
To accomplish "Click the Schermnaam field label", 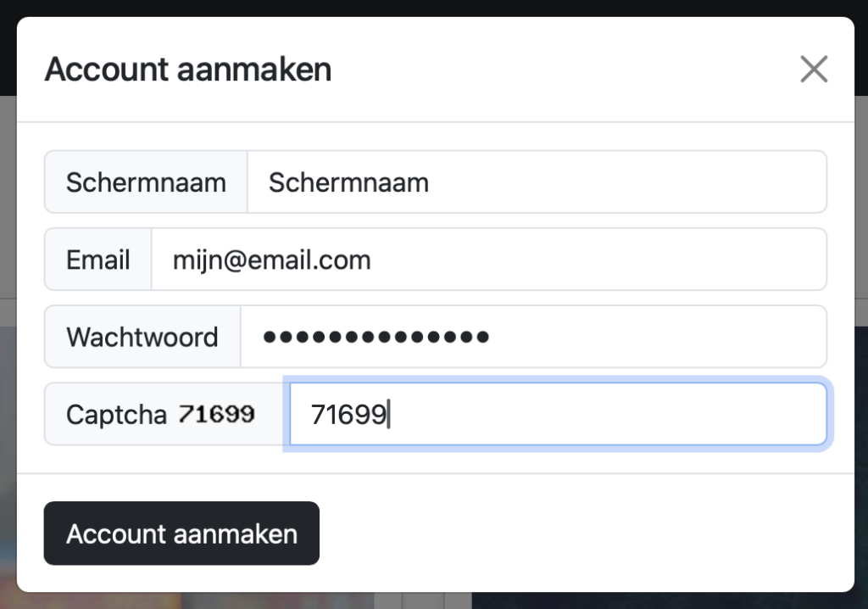I will [x=146, y=182].
